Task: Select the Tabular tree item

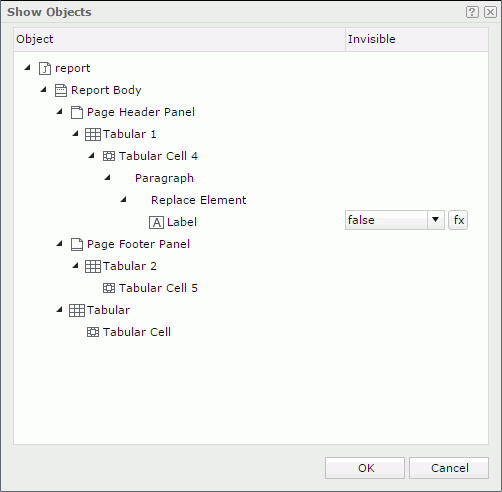Action: (108, 310)
